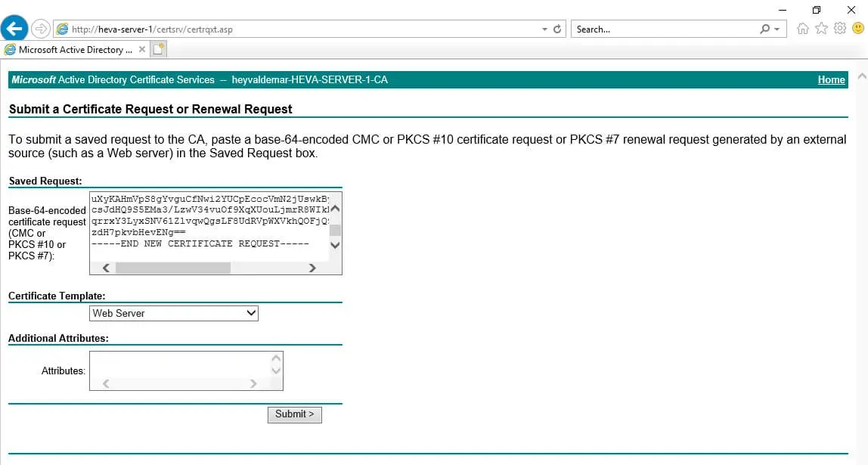Click the search magnifier icon
The height and width of the screenshot is (465, 868).
point(764,29)
